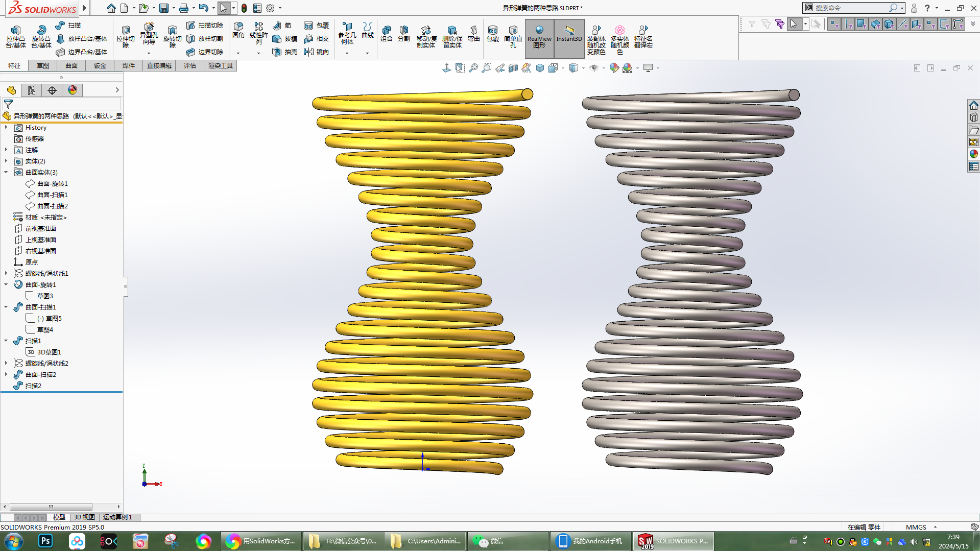Open the MMGS unit system selector

pos(921,527)
